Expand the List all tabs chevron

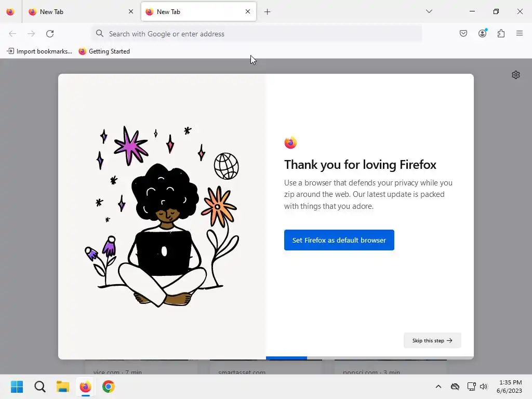[x=429, y=11]
